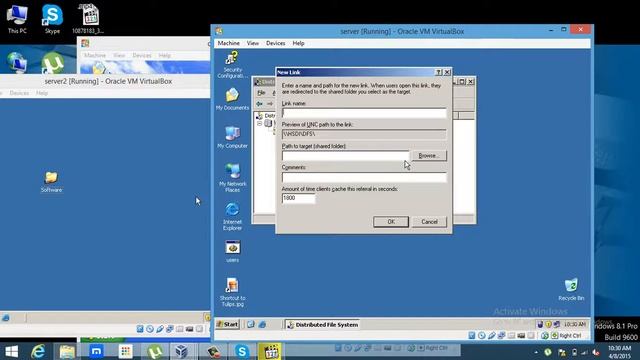The height and width of the screenshot is (360, 640).
Task: Open Skype shortcut on host desktop
Action: [x=52, y=19]
